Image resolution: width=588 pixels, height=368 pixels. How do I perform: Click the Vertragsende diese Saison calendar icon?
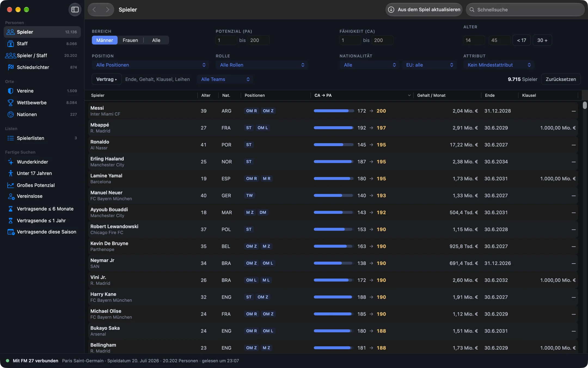(11, 232)
